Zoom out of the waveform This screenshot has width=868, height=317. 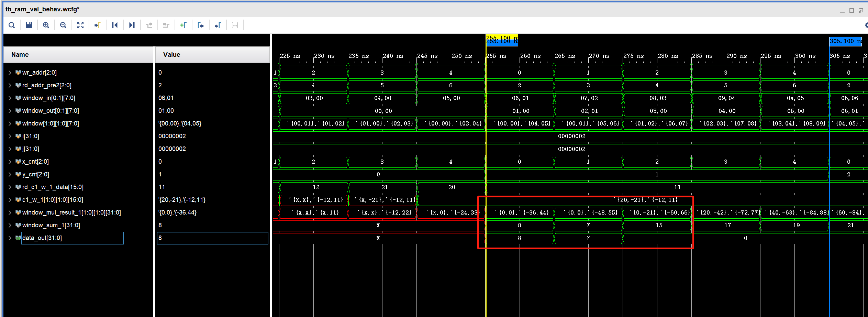point(63,25)
